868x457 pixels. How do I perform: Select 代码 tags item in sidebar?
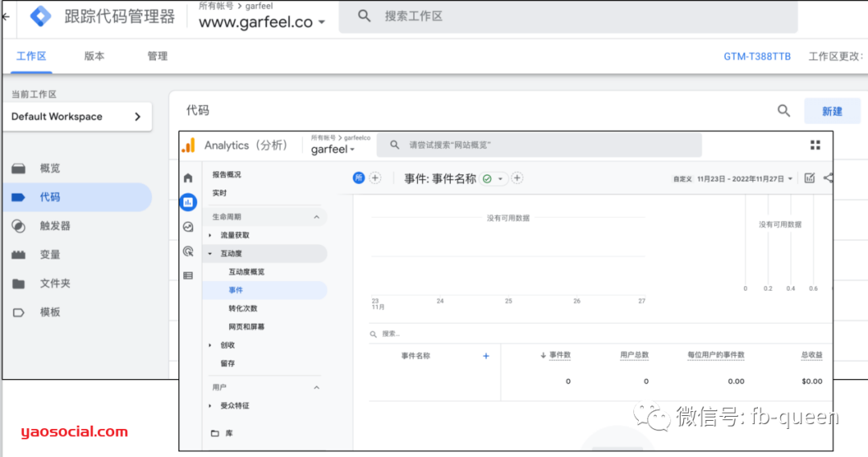point(77,197)
